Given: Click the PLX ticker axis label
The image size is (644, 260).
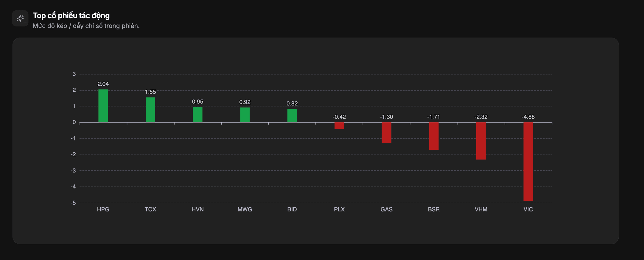Looking at the screenshot, I should coord(339,209).
